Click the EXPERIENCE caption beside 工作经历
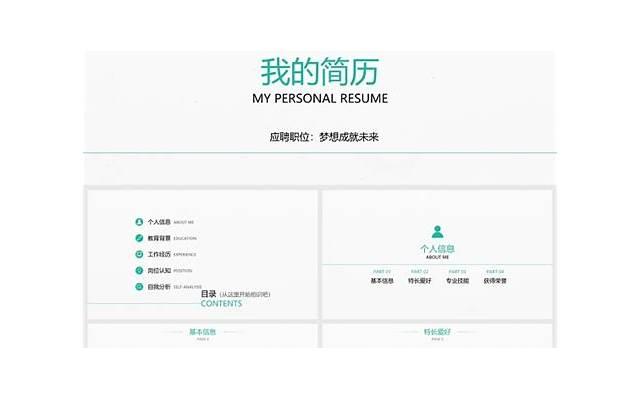The image size is (640, 400). coord(185,254)
